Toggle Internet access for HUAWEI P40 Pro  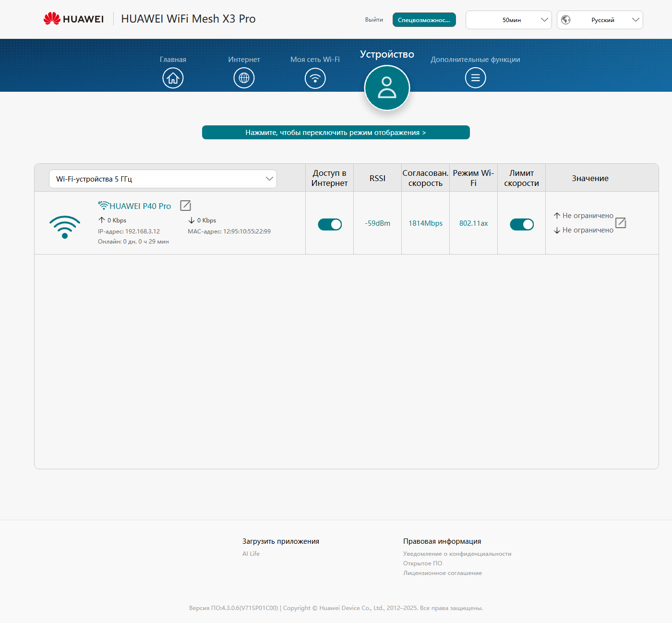pos(330,224)
